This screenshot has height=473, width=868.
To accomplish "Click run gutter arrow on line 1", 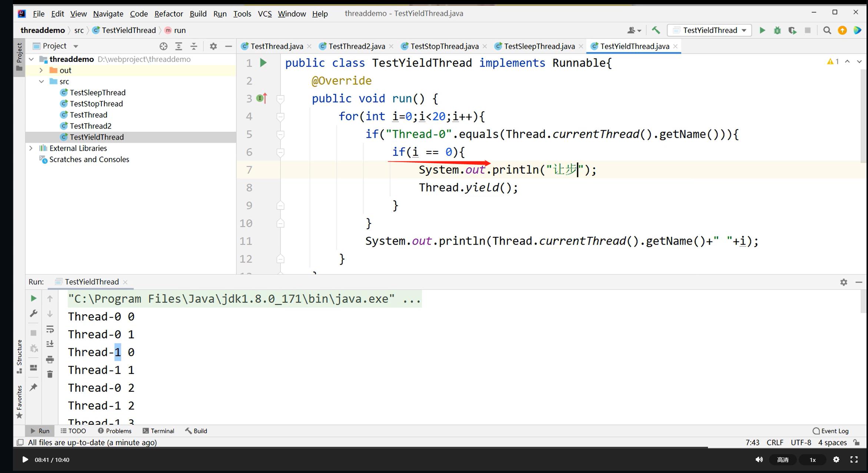I will [263, 63].
